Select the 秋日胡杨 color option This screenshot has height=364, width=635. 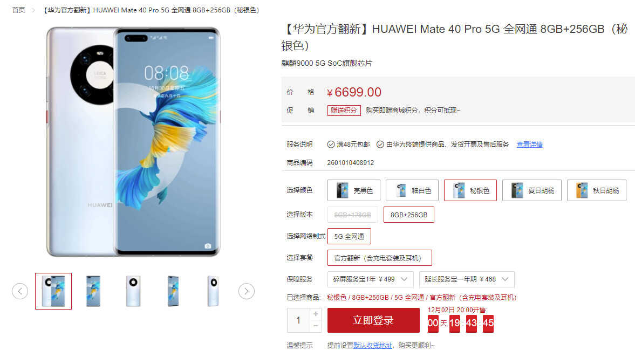click(x=597, y=190)
